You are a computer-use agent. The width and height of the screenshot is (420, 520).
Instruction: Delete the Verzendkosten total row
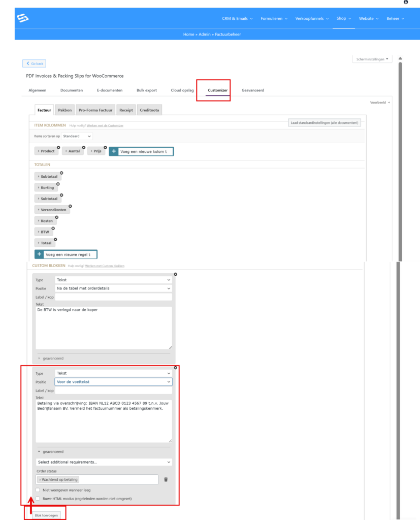pyautogui.click(x=70, y=206)
